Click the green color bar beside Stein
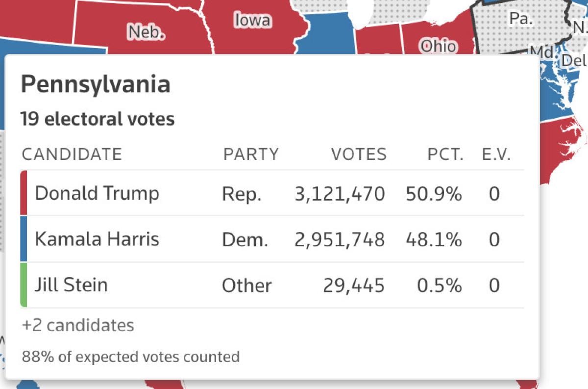This screenshot has width=588, height=389. [x=24, y=285]
